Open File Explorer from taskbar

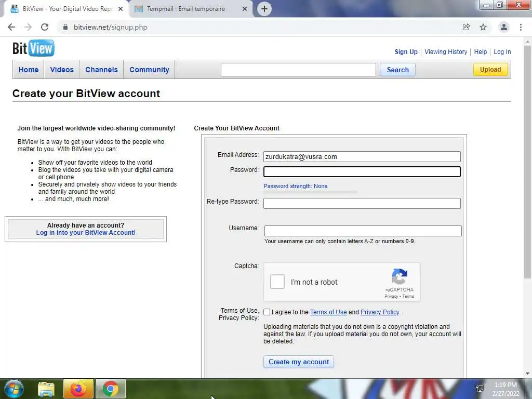(46, 389)
